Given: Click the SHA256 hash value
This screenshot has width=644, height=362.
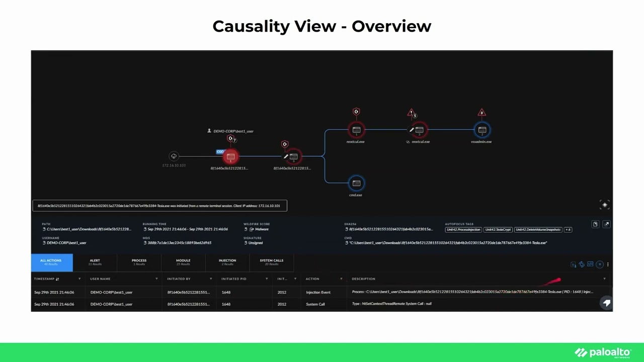Looking at the screenshot, I should [391, 229].
